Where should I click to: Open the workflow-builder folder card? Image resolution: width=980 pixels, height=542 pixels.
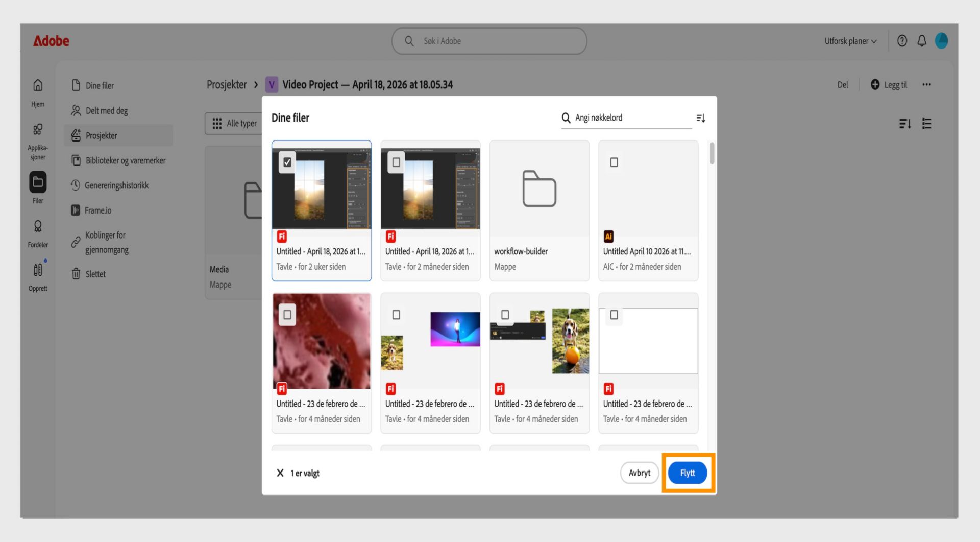tap(540, 210)
